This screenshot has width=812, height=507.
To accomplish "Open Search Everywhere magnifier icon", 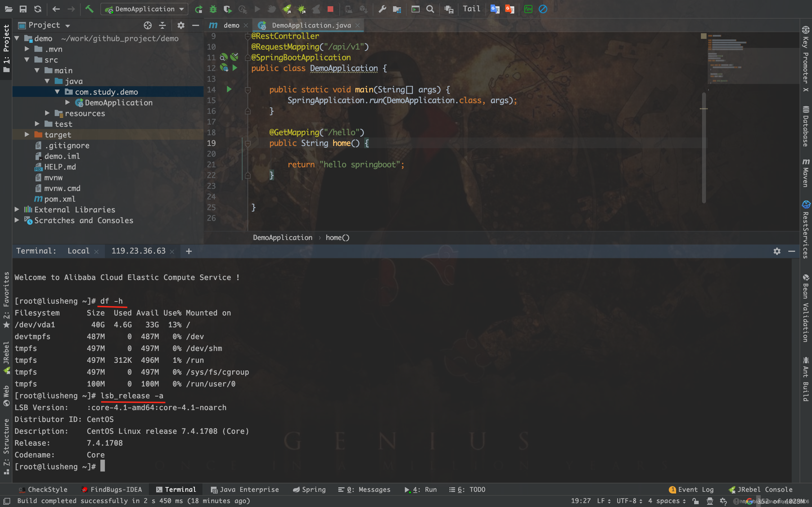I will (x=430, y=9).
